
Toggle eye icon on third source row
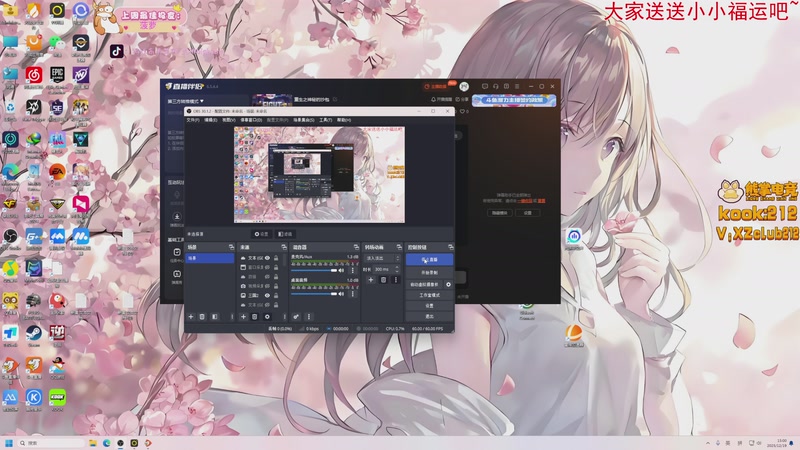(267, 277)
